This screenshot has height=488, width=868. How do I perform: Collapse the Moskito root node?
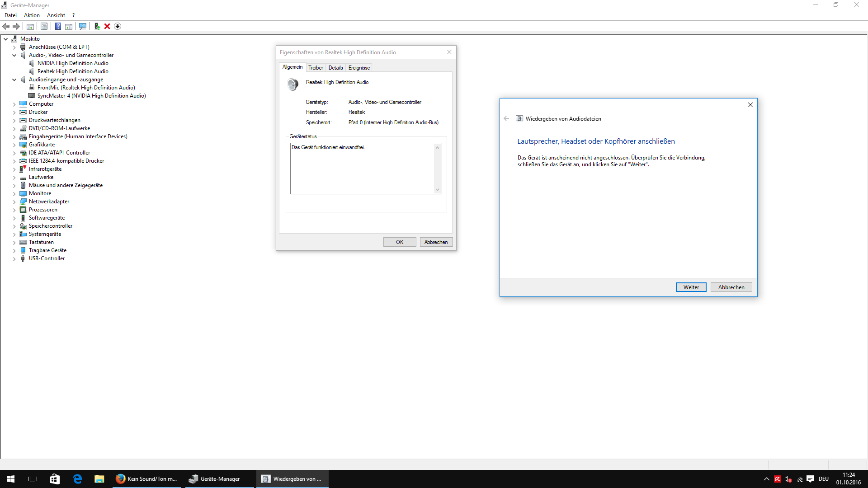click(x=6, y=39)
